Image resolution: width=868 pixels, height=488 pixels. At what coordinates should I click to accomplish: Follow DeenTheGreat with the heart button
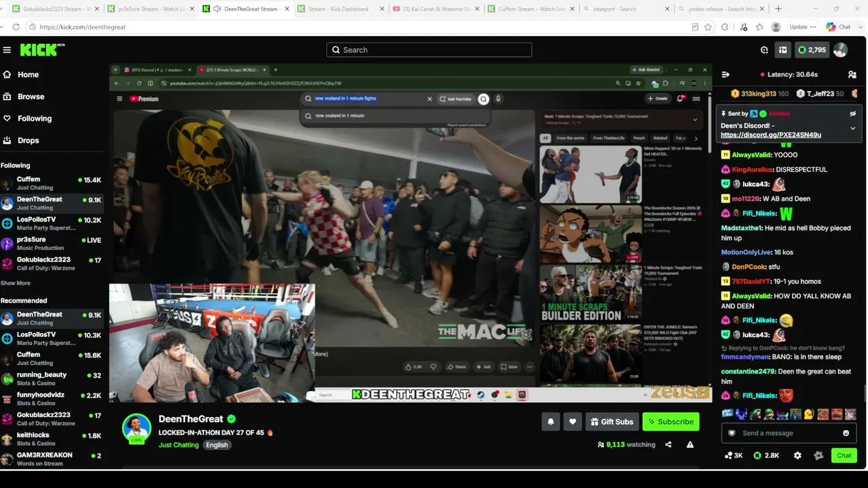(572, 422)
